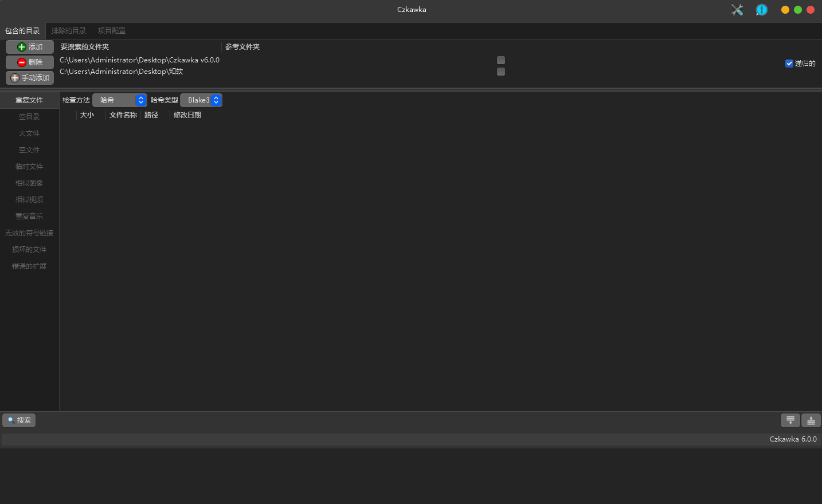Viewport: 822px width, 504px height.
Task: Select 错误的扩展 in the sidebar
Action: click(x=29, y=266)
